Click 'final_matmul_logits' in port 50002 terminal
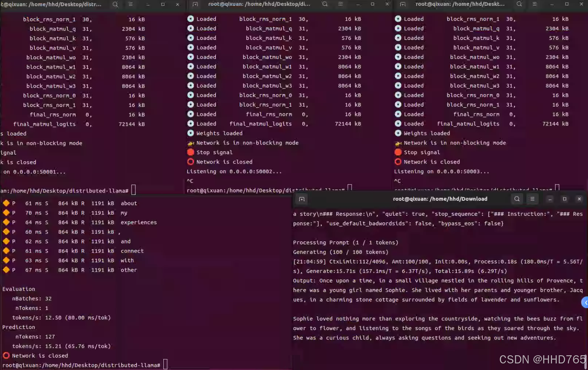 pyautogui.click(x=261, y=124)
